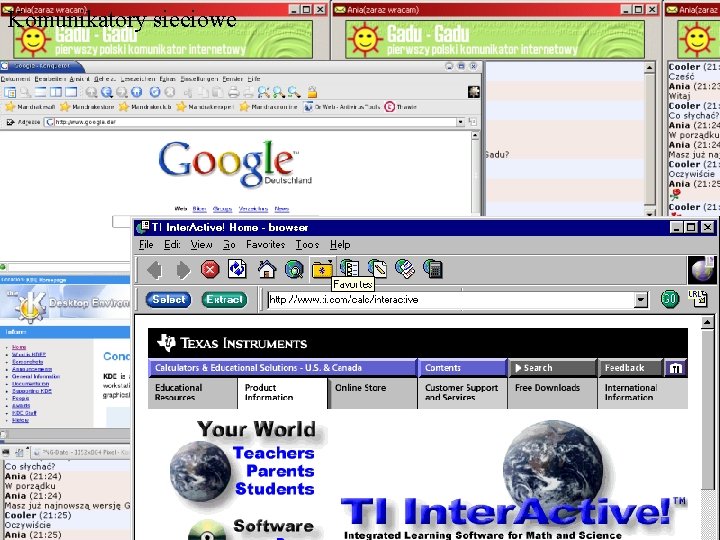Reload page in Konqueror toolbar

(155, 92)
